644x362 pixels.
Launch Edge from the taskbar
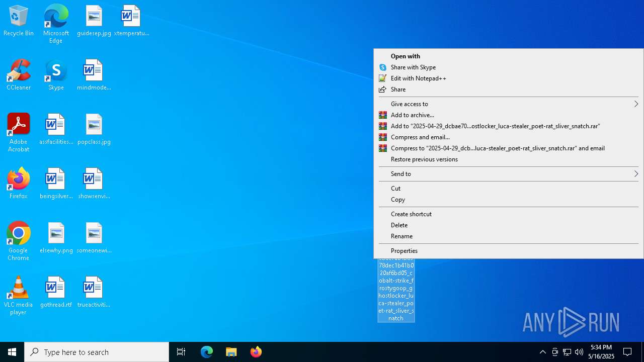pos(207,352)
